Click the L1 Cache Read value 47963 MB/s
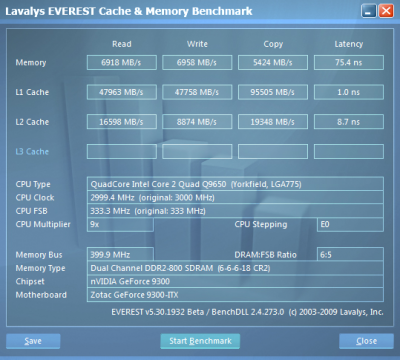This screenshot has height=360, width=400. click(122, 92)
